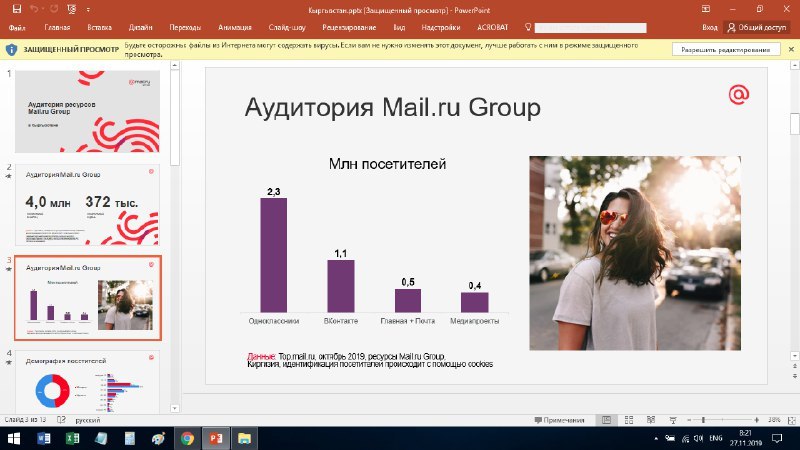Click the zoom in plus button
Image resolution: width=800 pixels, height=450 pixels.
pos(757,420)
